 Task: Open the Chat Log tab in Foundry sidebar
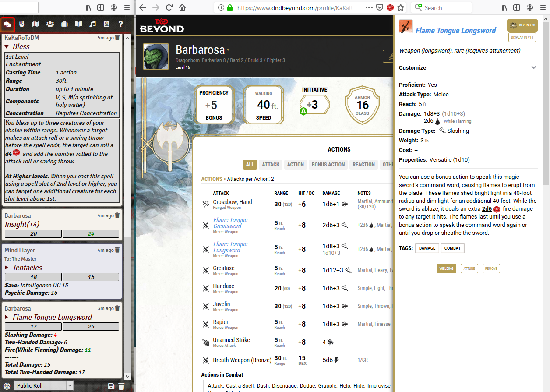pyautogui.click(x=7, y=24)
